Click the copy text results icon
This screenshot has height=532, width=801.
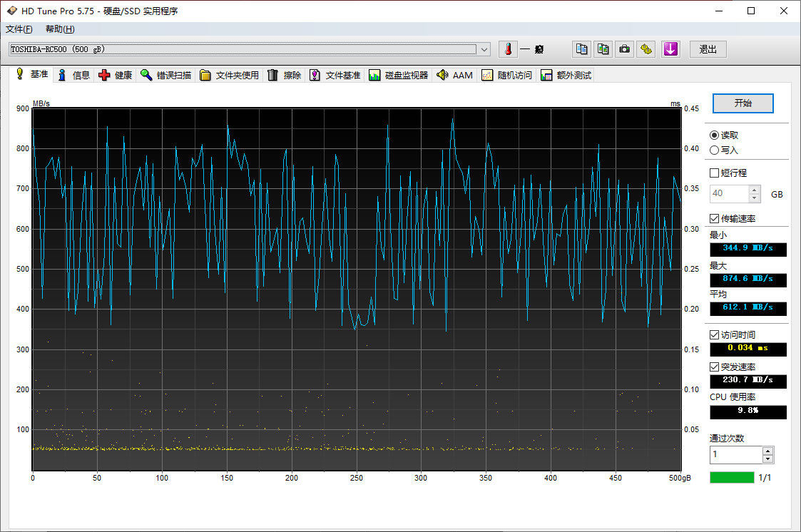point(582,49)
